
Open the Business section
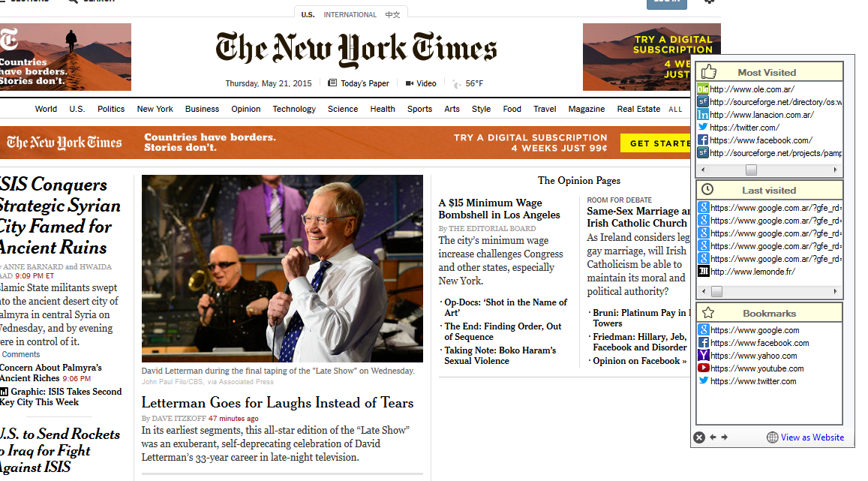tap(202, 109)
